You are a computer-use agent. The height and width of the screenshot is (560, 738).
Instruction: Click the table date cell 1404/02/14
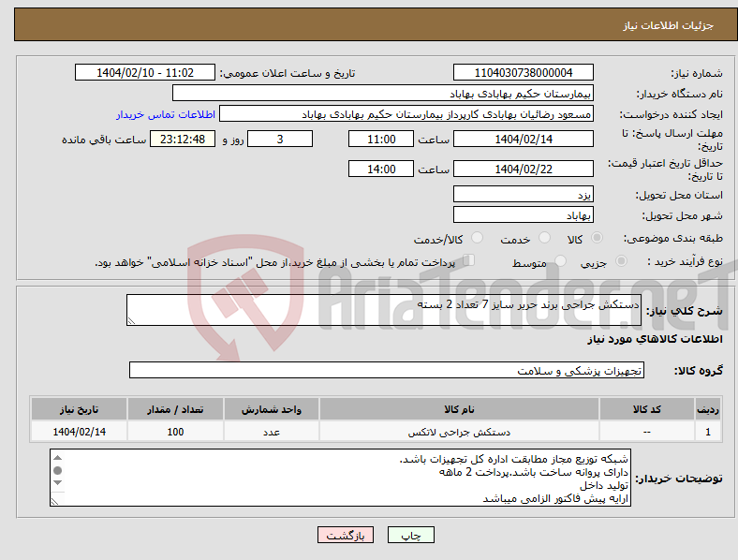79,432
